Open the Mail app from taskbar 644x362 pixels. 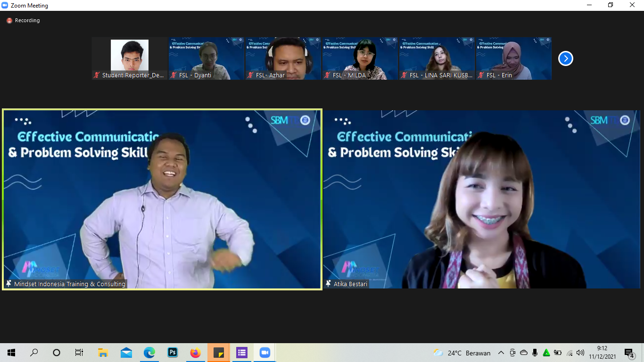pos(126,353)
